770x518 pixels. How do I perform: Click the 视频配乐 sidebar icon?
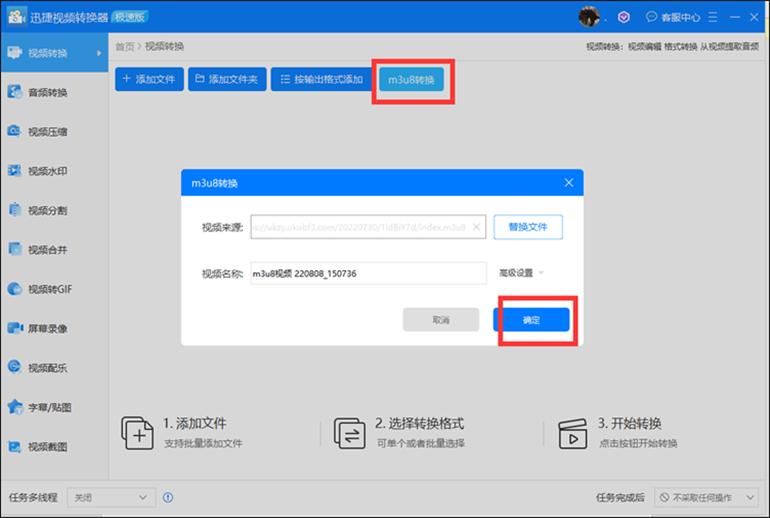15,367
